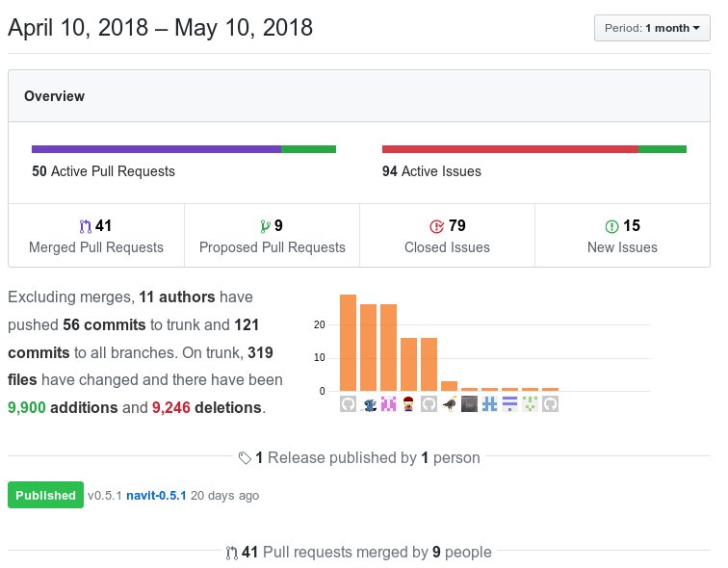
Task: Click the fifth avatar, a gray octocat
Action: [429, 403]
